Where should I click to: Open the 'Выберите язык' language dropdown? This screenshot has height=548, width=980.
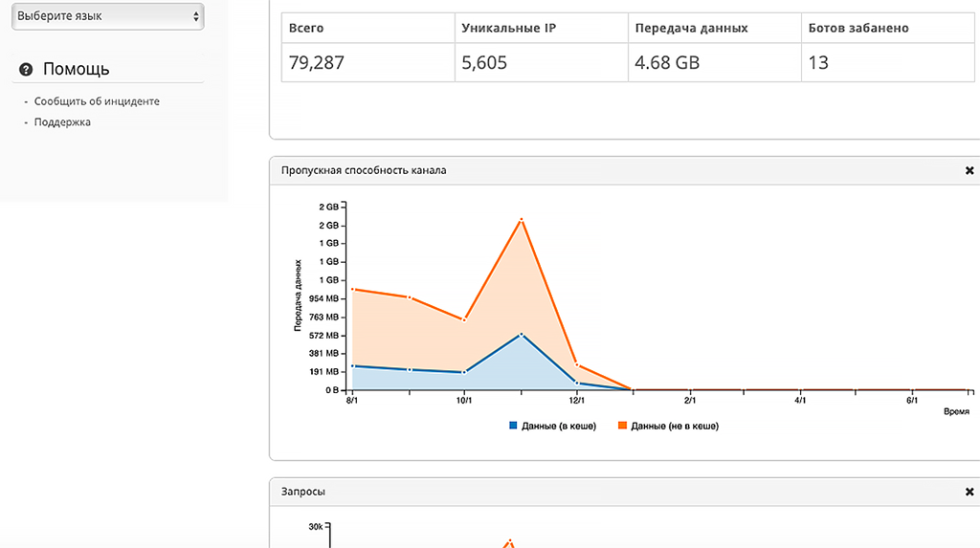point(107,16)
